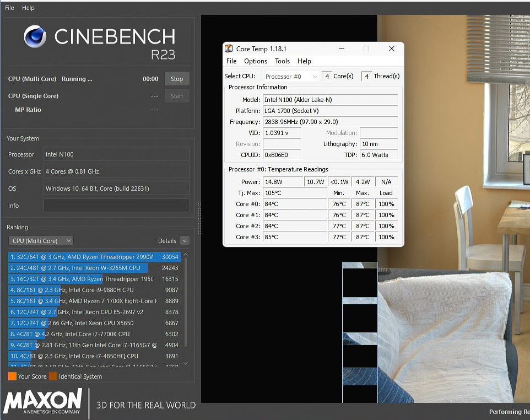
Task: Click the MP Ratio label
Action: click(x=28, y=110)
